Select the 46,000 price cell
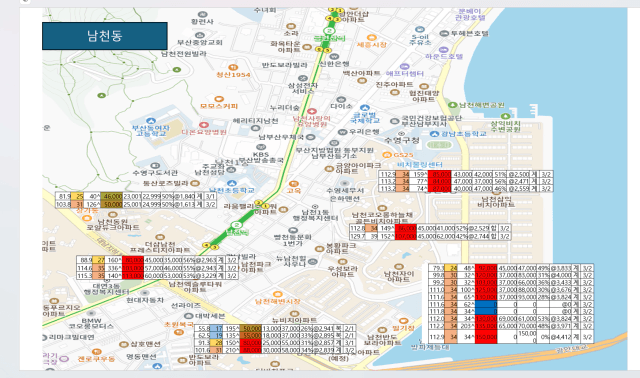The height and width of the screenshot is (378, 640). pos(111,196)
